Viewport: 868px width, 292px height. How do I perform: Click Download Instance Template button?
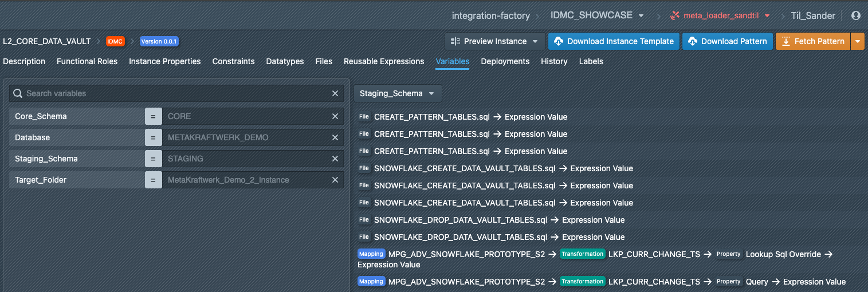[x=614, y=41]
